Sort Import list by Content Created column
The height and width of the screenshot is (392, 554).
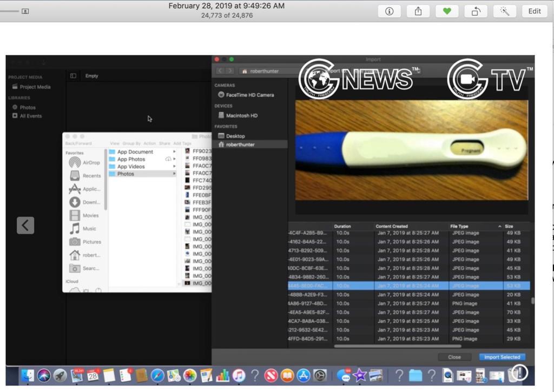pyautogui.click(x=392, y=227)
